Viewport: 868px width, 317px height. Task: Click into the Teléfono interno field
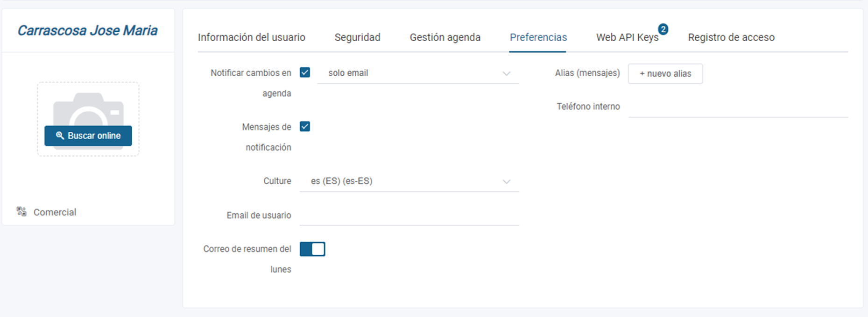pos(738,107)
